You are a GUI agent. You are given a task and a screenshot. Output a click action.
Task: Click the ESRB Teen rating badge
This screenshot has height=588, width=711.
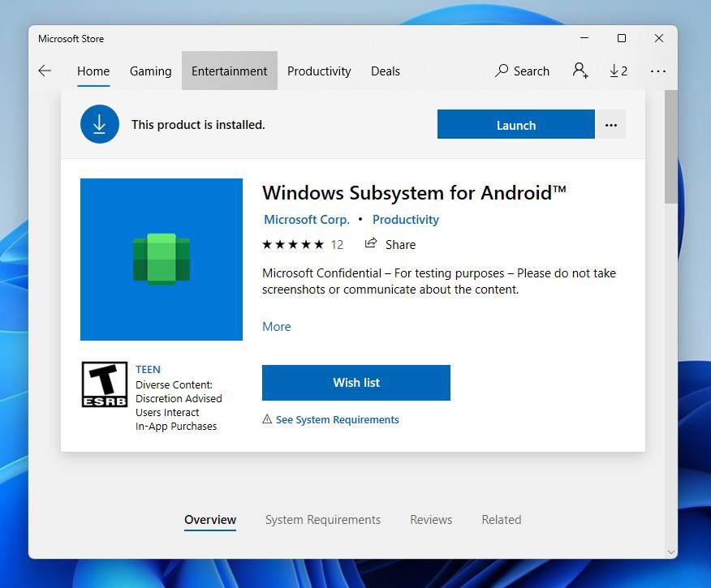(x=104, y=384)
